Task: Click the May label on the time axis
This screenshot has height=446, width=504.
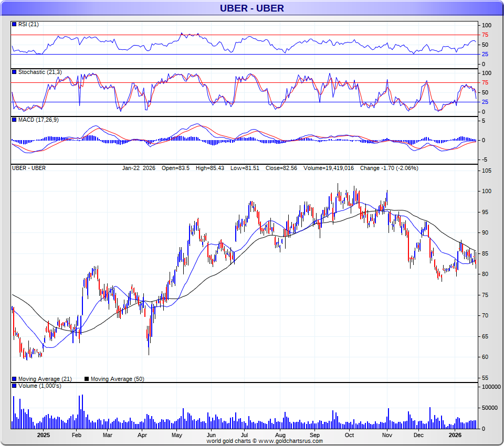Action: [x=176, y=435]
